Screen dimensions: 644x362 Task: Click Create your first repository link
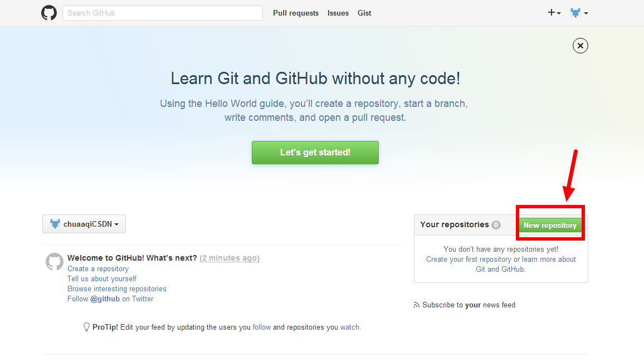point(469,260)
